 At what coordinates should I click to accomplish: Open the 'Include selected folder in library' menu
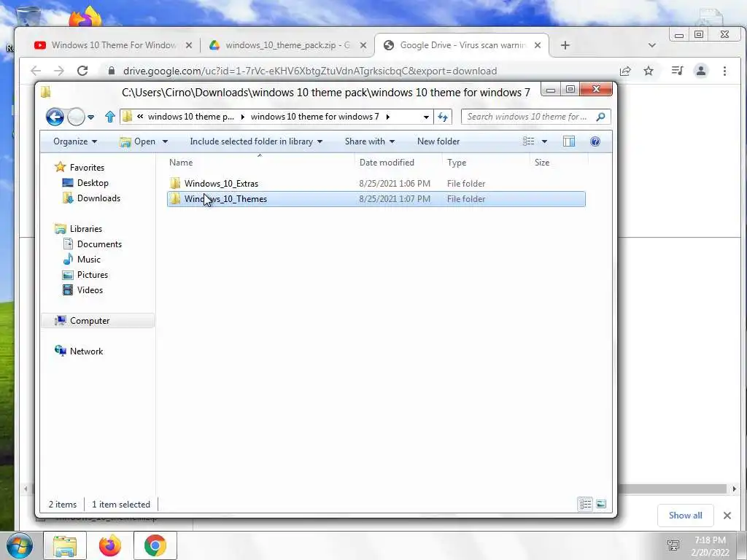(256, 141)
